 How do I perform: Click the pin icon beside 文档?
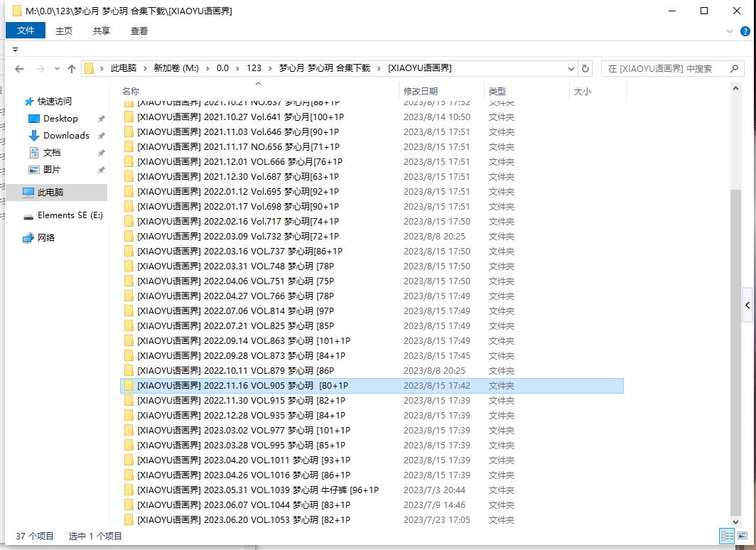click(101, 153)
